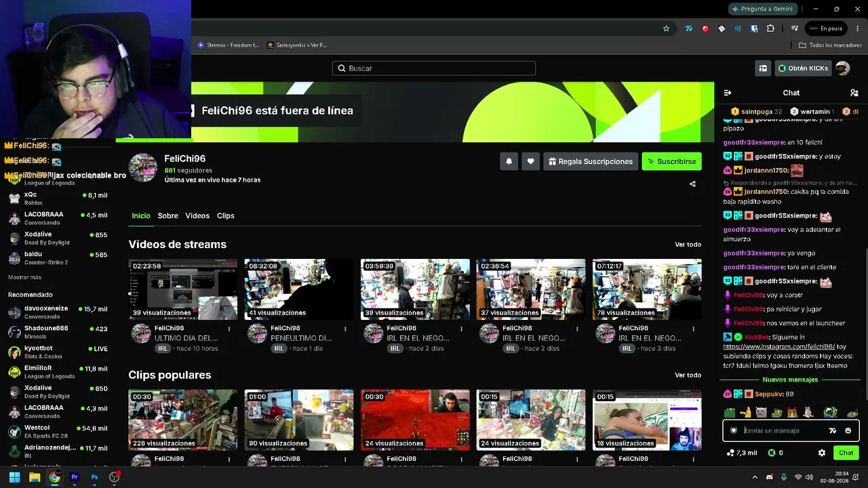Image resolution: width=868 pixels, height=488 pixels.
Task: Switch to the Sobre tab
Action: 168,216
